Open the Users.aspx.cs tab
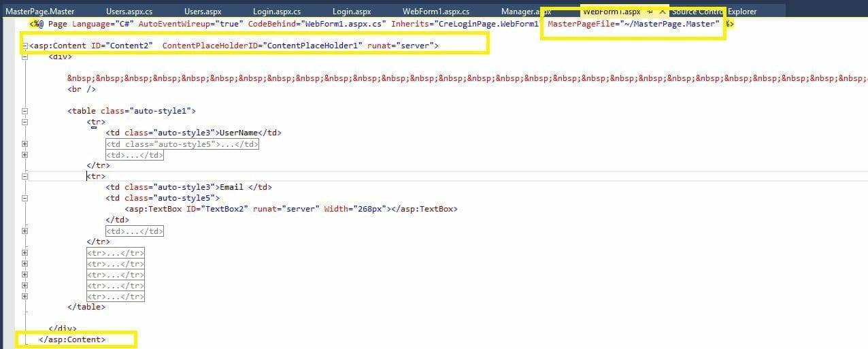 click(x=129, y=12)
